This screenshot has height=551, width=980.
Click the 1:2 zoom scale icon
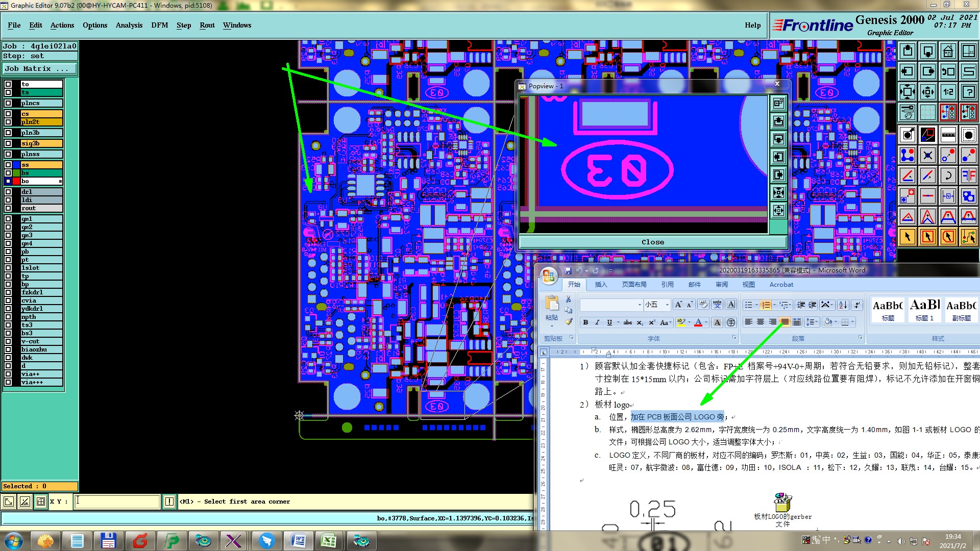(x=948, y=92)
